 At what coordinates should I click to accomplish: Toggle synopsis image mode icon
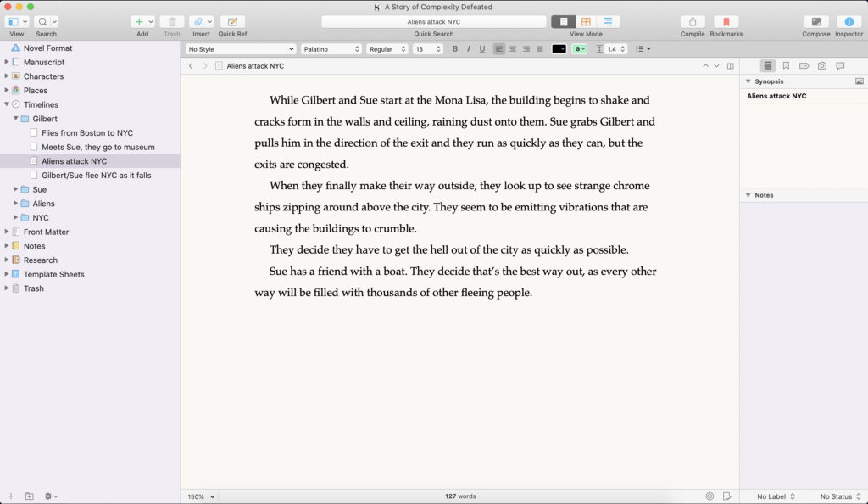pos(860,81)
